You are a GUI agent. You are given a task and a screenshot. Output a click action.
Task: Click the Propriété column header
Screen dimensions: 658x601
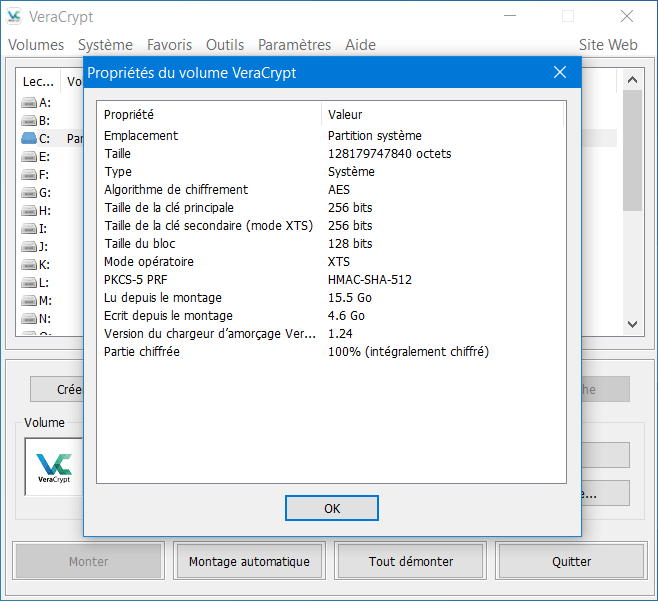(210, 115)
